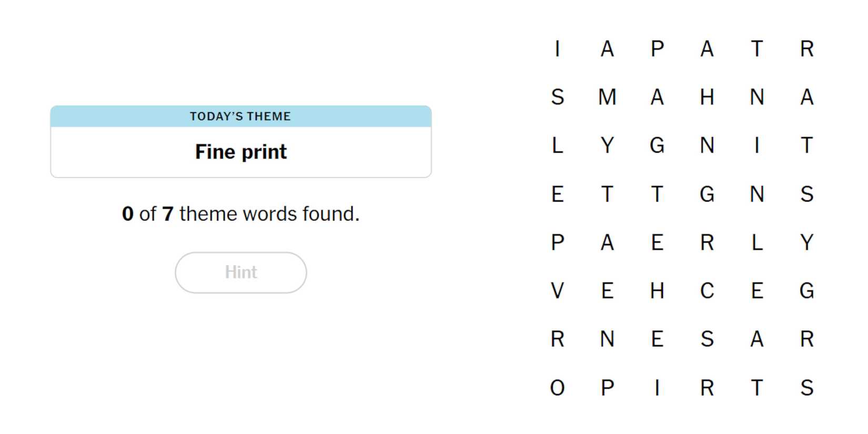Click the H in the second row
The height and width of the screenshot is (434, 868).
[708, 97]
